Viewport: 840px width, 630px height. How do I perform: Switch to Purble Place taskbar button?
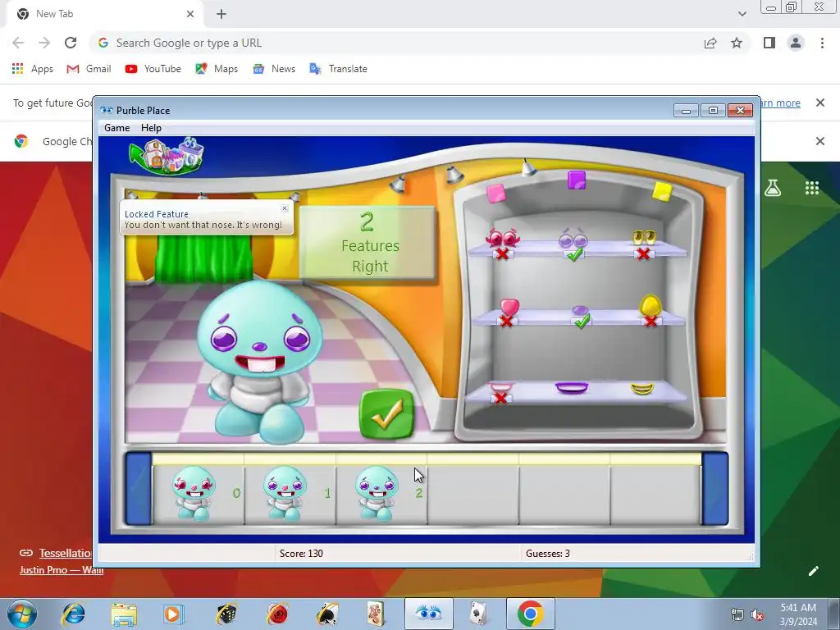pyautogui.click(x=428, y=614)
